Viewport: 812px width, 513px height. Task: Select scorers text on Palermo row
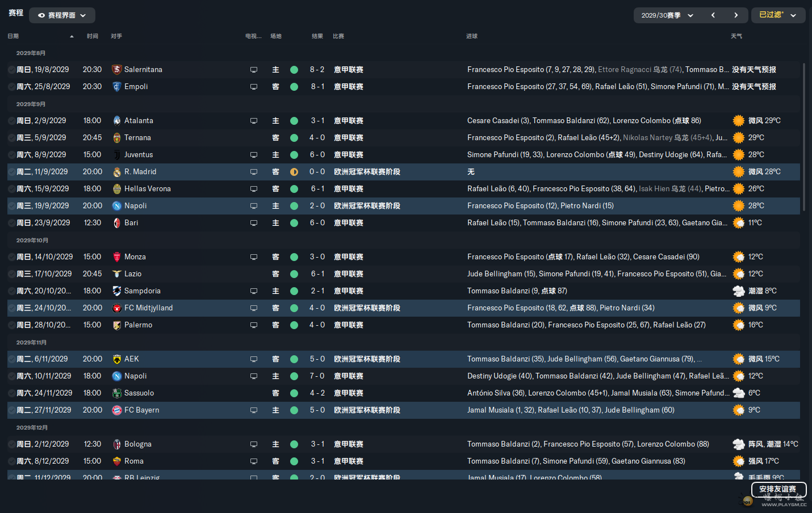(x=587, y=325)
